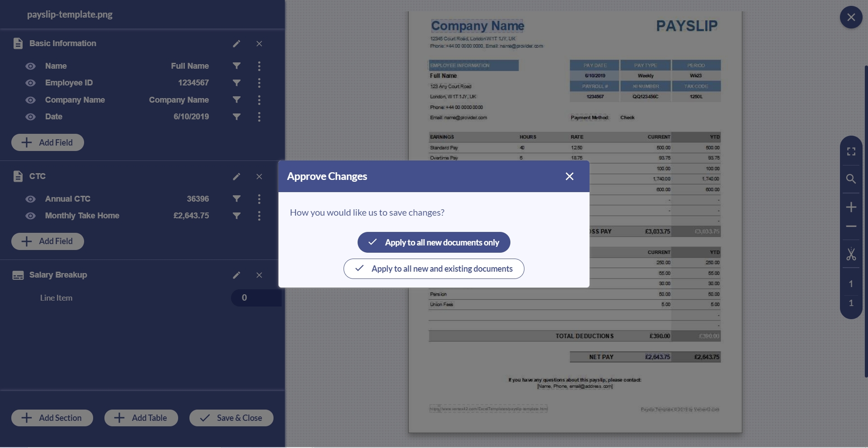
Task: Zoom in with the plus icon
Action: tap(851, 207)
